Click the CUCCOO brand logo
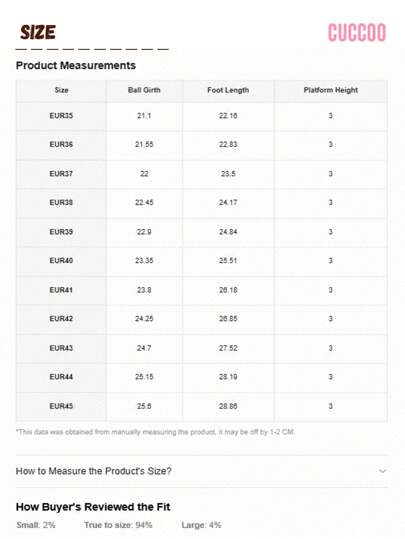The width and height of the screenshot is (405, 539). pos(357,33)
